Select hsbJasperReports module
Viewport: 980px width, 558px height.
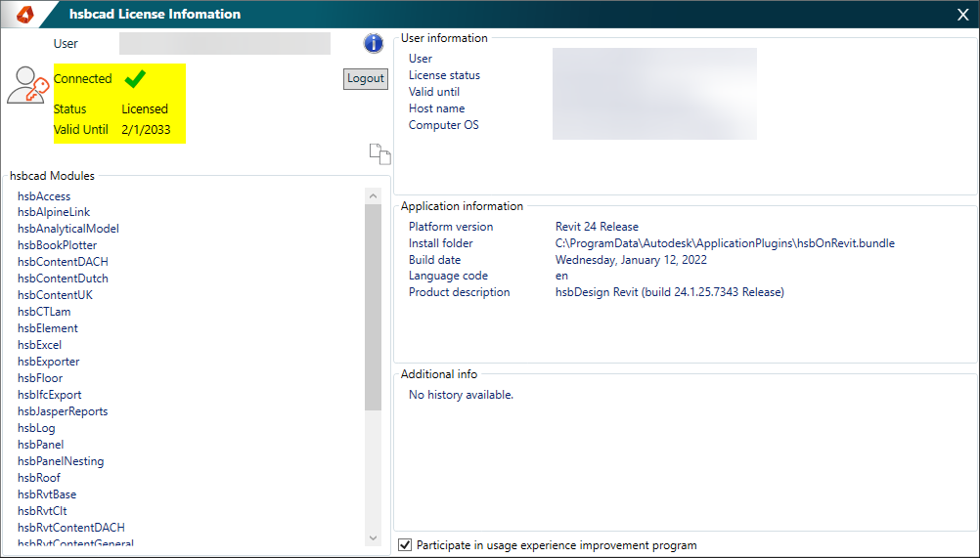tap(63, 411)
